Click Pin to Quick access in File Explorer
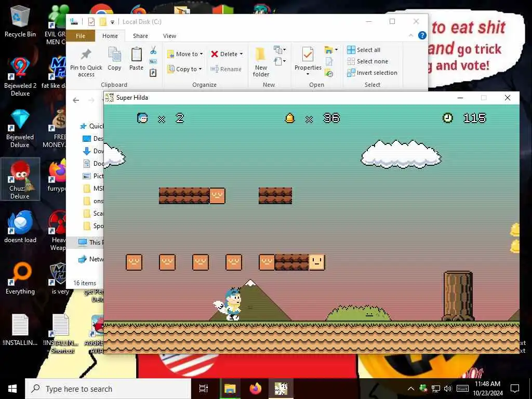Screen dimensions: 532x399 [x=86, y=63]
